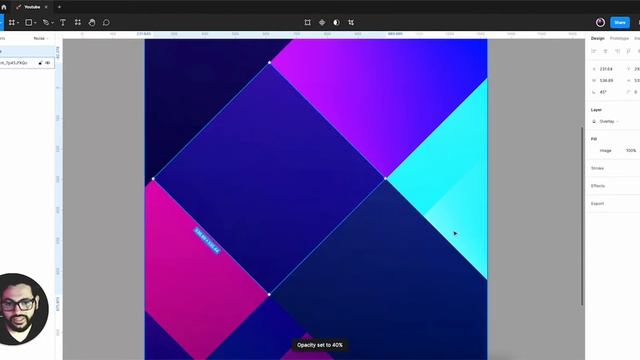Expand the Pen tool dropdown arrow
Screen dimensions: 640x360
[x=52, y=23]
